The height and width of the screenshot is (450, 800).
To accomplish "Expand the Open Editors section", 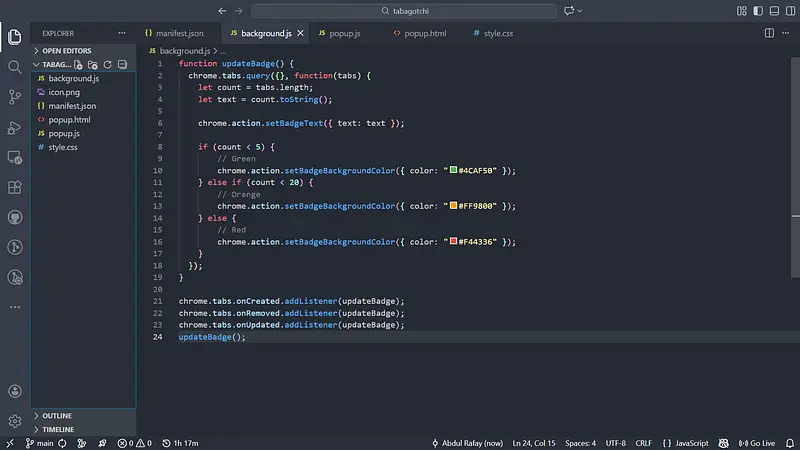I will [x=66, y=50].
